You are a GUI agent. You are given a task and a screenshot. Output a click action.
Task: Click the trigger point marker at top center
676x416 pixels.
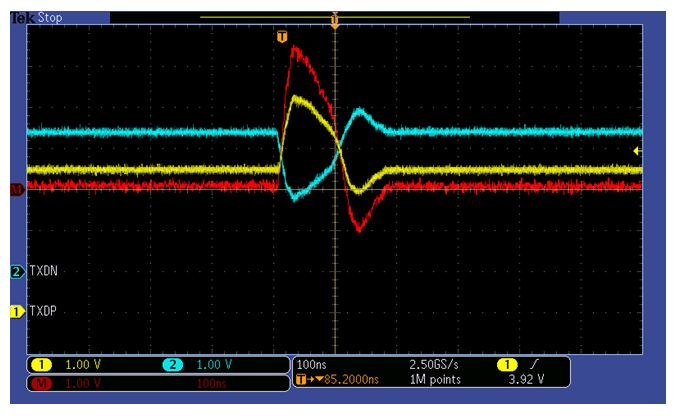click(x=335, y=20)
